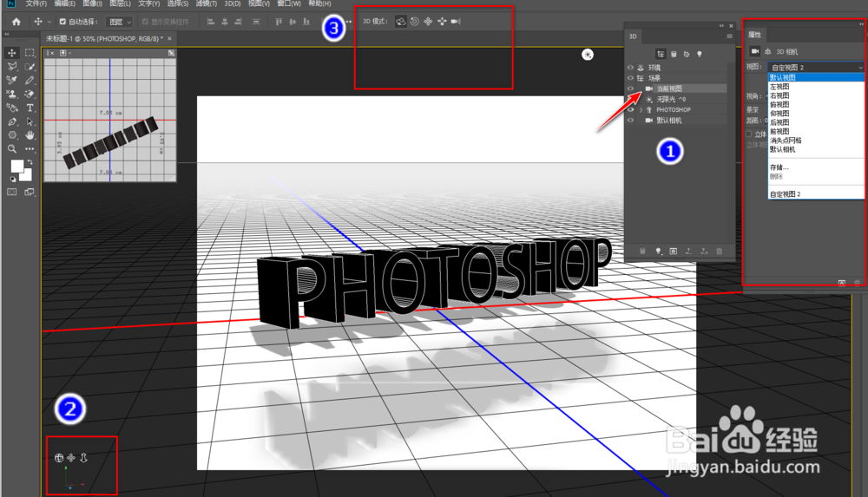868x497 pixels.
Task: Align horizontal centers in options bar
Action: click(x=225, y=22)
